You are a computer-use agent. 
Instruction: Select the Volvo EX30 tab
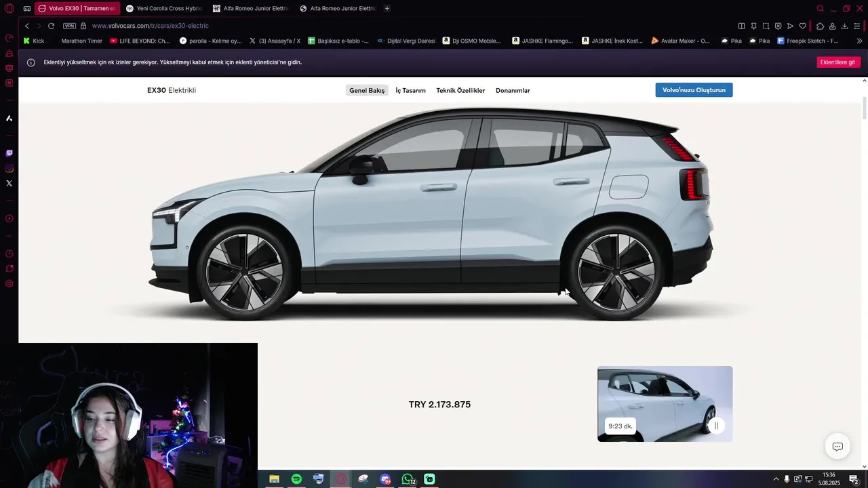tap(77, 8)
